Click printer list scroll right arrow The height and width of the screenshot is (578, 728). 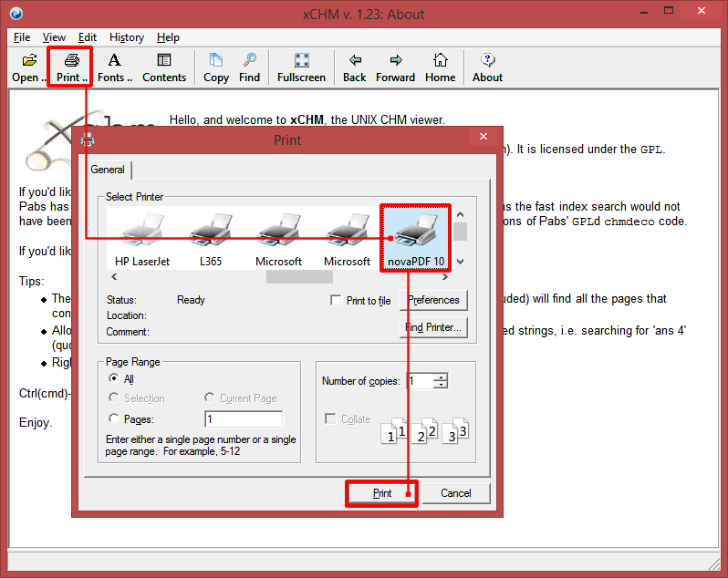pos(445,277)
